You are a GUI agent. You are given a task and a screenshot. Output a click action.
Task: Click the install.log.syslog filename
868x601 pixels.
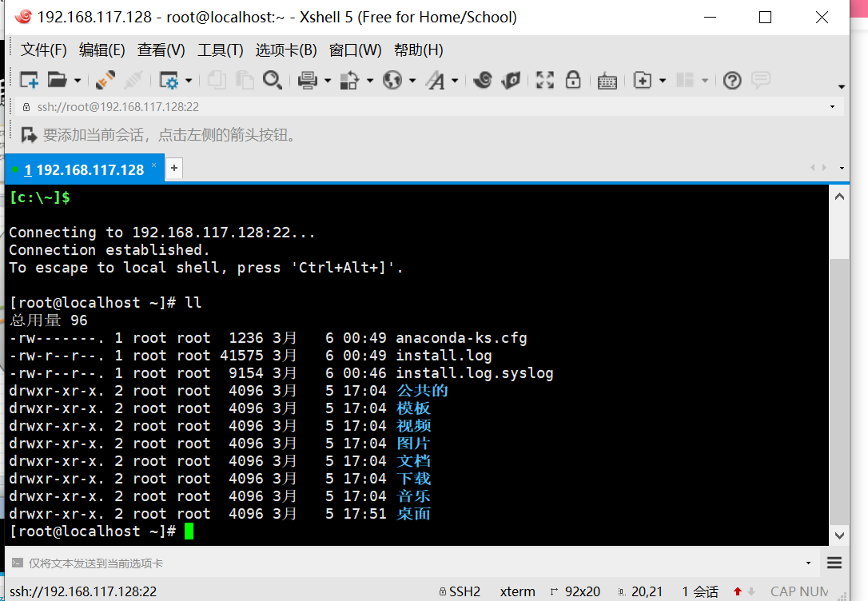click(x=475, y=373)
